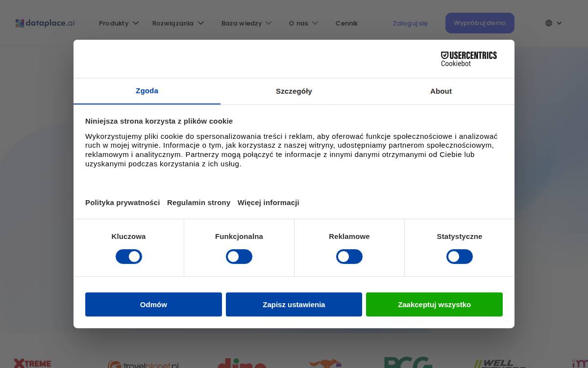Click the Xtreme partner logo
Screen dimensions: 588x368
32,363
